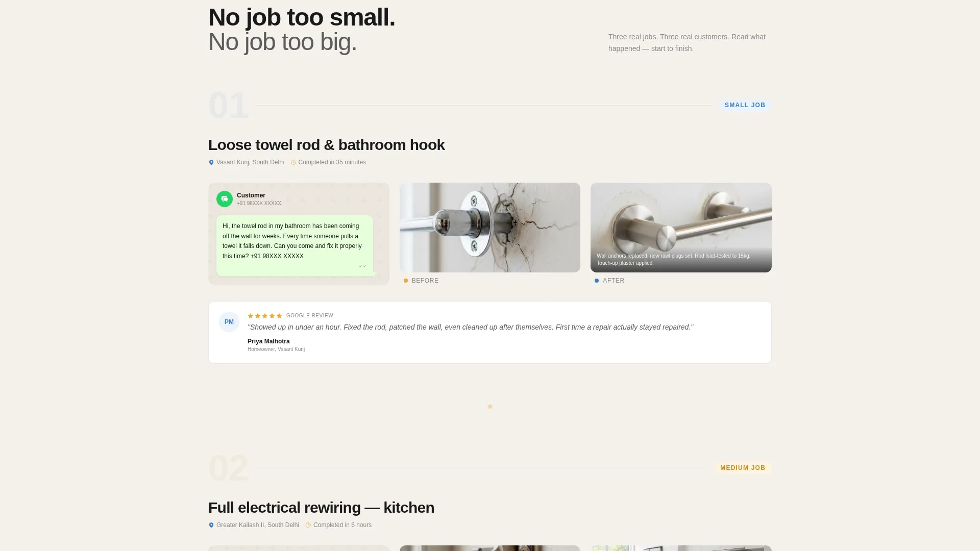Screen dimensions: 980x551
Task: Click the blue dot next to AFTER
Action: coord(597,281)
